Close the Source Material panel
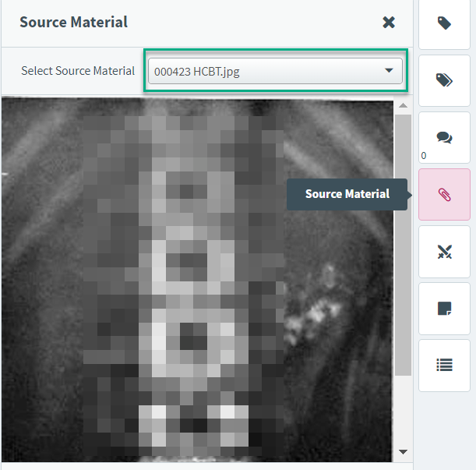The image size is (476, 470). click(389, 22)
